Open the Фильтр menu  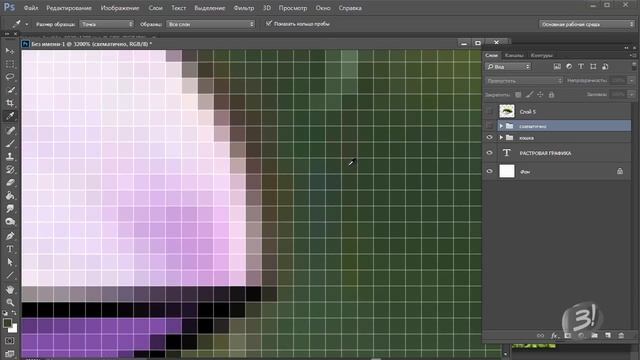pos(244,8)
